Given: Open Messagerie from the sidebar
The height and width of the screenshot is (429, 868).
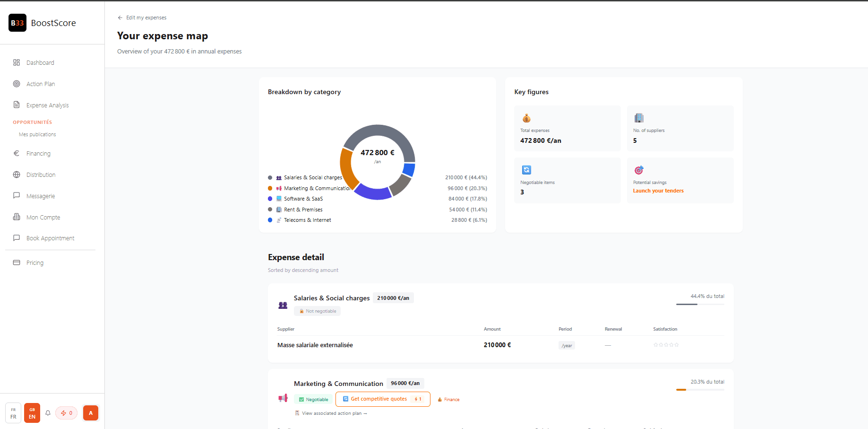Looking at the screenshot, I should tap(42, 196).
